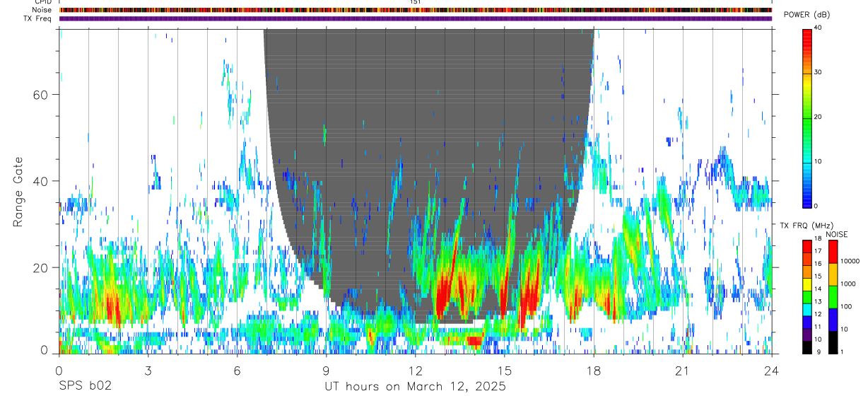The height and width of the screenshot is (401, 868).
Task: Click the red TX frequency swatch near 18
Action: tap(807, 245)
